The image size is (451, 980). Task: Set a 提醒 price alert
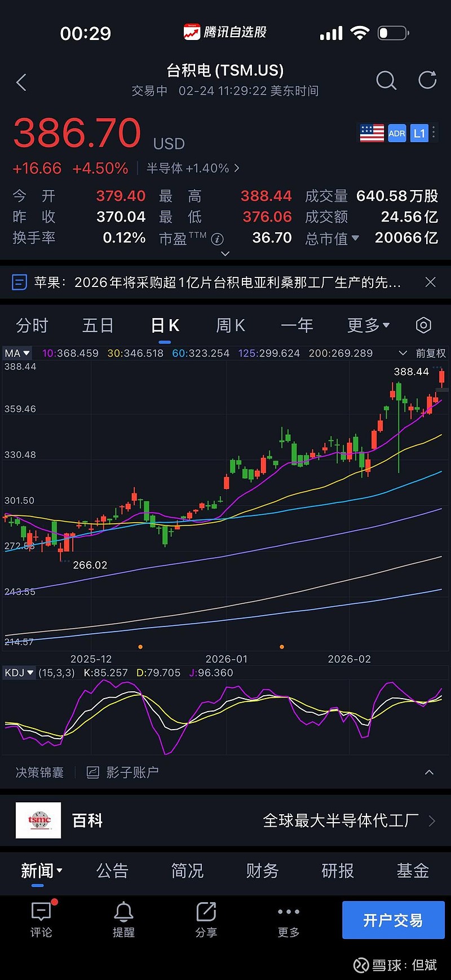tap(123, 920)
